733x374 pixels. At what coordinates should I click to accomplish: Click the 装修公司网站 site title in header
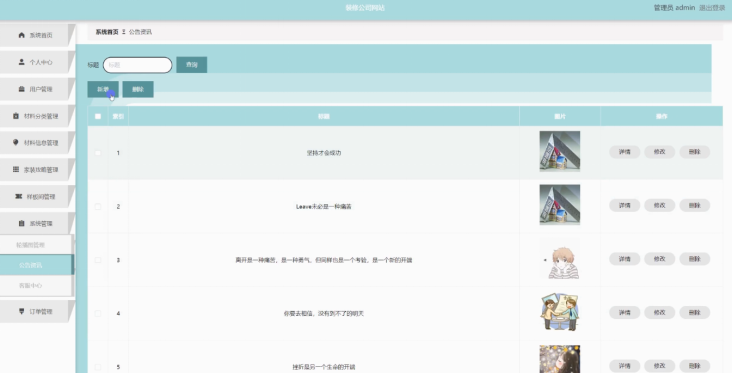coord(365,8)
